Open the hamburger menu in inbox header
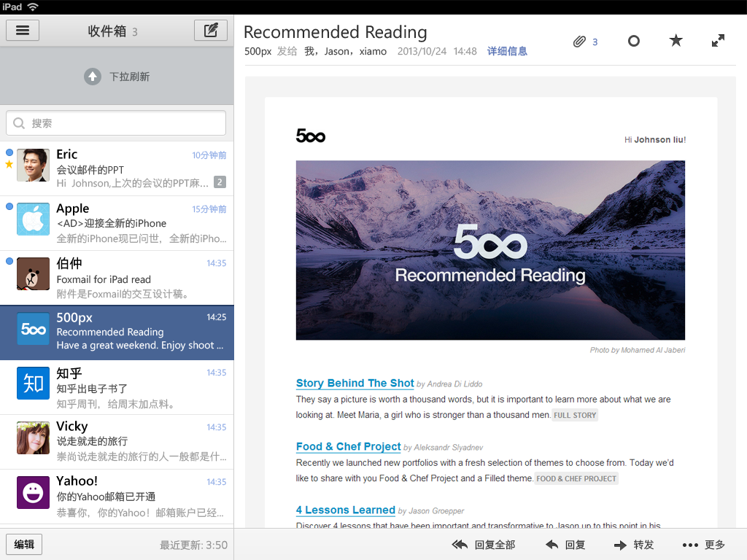Image resolution: width=747 pixels, height=560 pixels. [x=23, y=31]
